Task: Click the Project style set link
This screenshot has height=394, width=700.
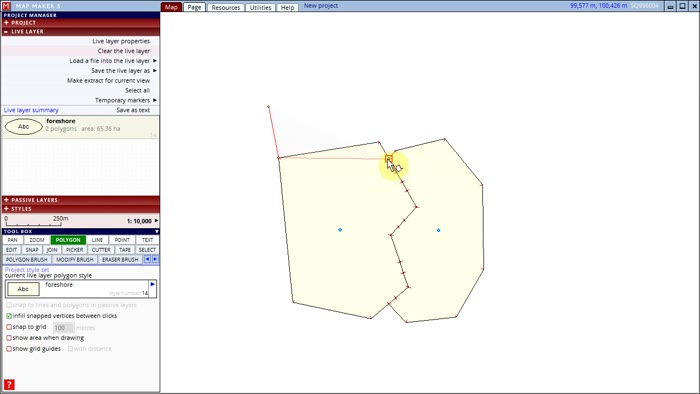Action: coord(27,270)
